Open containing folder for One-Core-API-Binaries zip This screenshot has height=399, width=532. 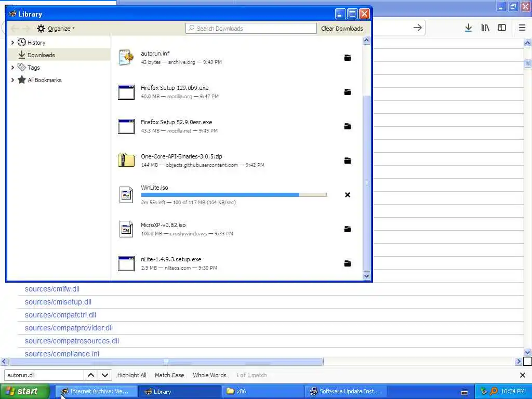348,161
